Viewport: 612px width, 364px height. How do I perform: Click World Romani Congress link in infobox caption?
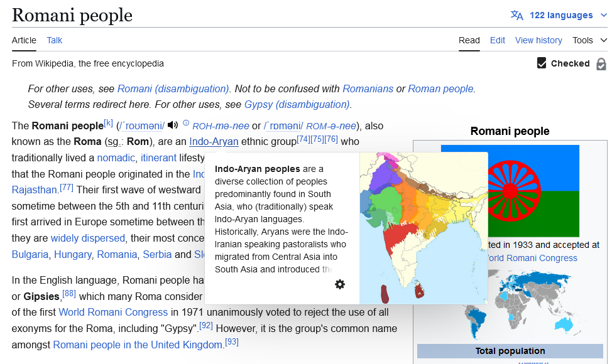[532, 258]
